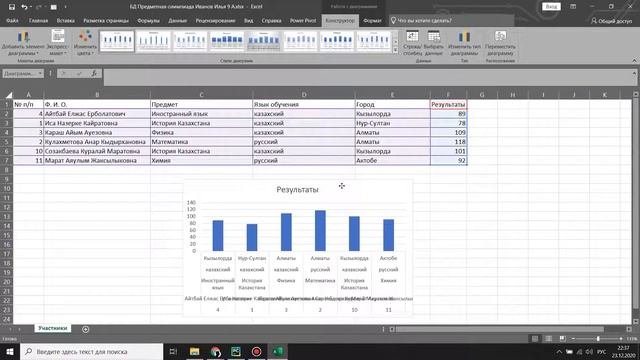Open Quick Layout (Экспресс-макет)

click(x=58, y=43)
